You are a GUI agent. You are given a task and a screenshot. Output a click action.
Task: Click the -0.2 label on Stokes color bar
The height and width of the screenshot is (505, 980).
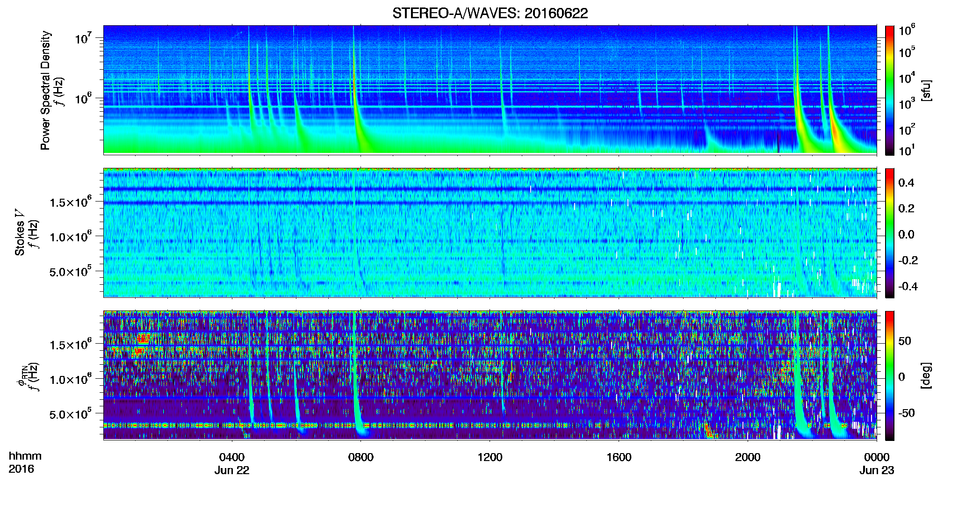908,260
